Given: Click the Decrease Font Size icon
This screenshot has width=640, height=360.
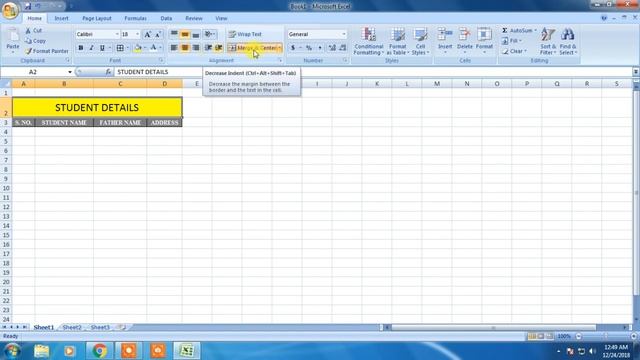Looking at the screenshot, I should [158, 34].
